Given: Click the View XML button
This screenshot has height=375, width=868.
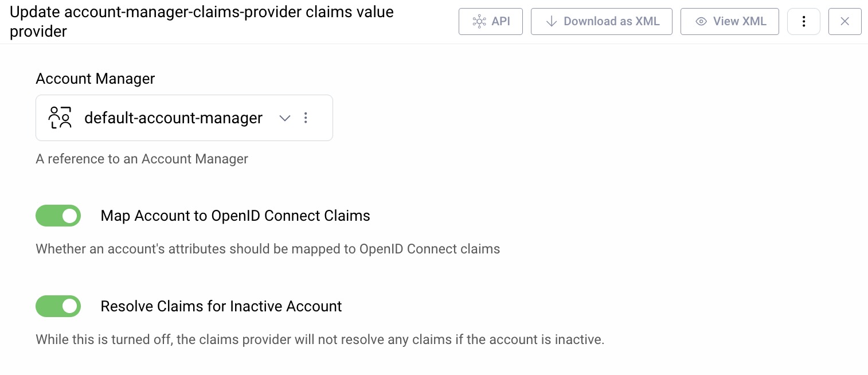Looking at the screenshot, I should 730,21.
